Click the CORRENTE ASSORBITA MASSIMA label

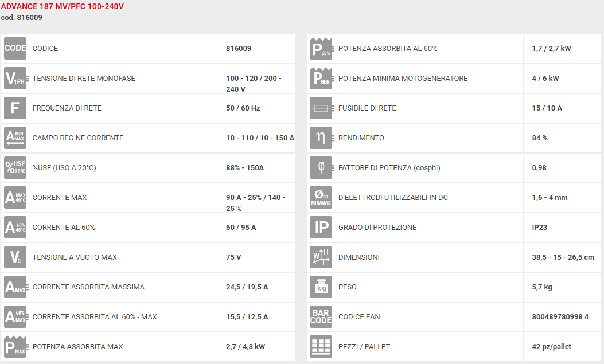click(x=88, y=287)
